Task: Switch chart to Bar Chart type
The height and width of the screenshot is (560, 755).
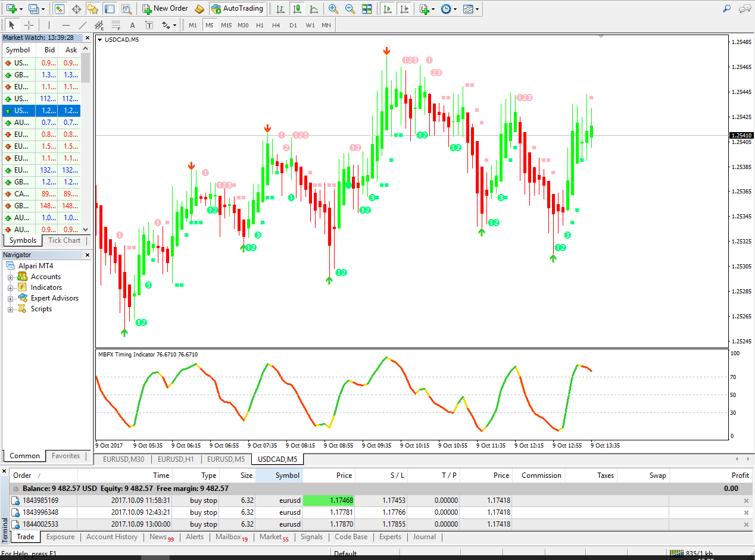Action: pyautogui.click(x=280, y=9)
